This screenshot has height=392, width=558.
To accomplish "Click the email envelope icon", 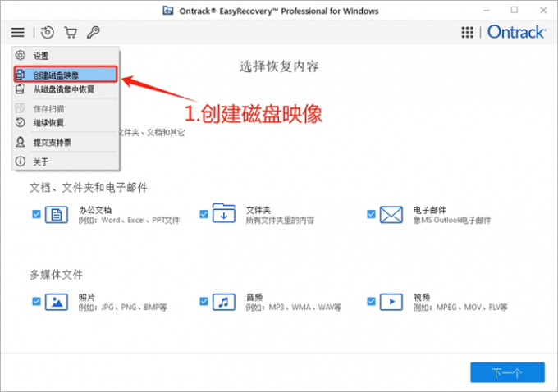I will click(x=391, y=215).
